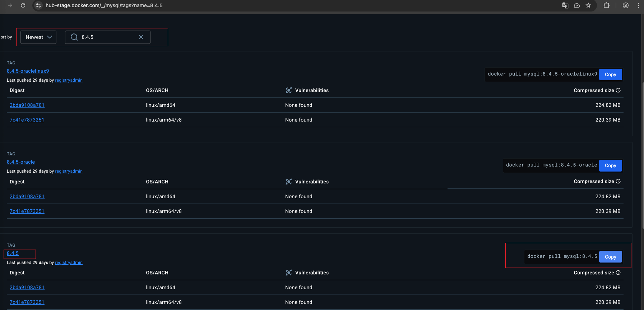The image size is (644, 310).
Task: Open the 8.4.5-oracle tag link
Action: tap(21, 162)
